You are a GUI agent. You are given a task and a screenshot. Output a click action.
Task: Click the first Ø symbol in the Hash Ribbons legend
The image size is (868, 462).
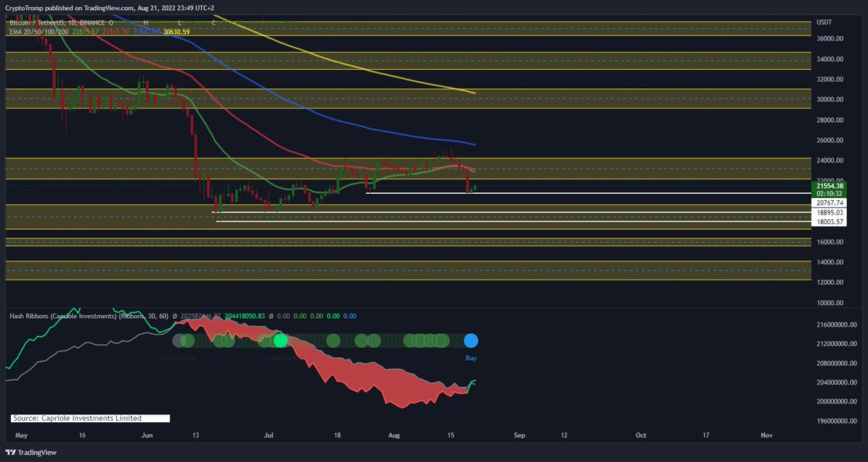click(x=174, y=317)
